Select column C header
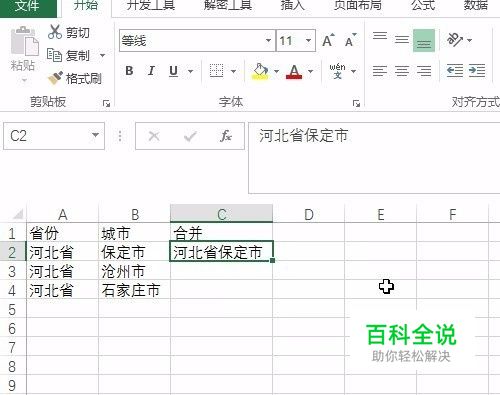The width and height of the screenshot is (500, 395). [x=222, y=214]
